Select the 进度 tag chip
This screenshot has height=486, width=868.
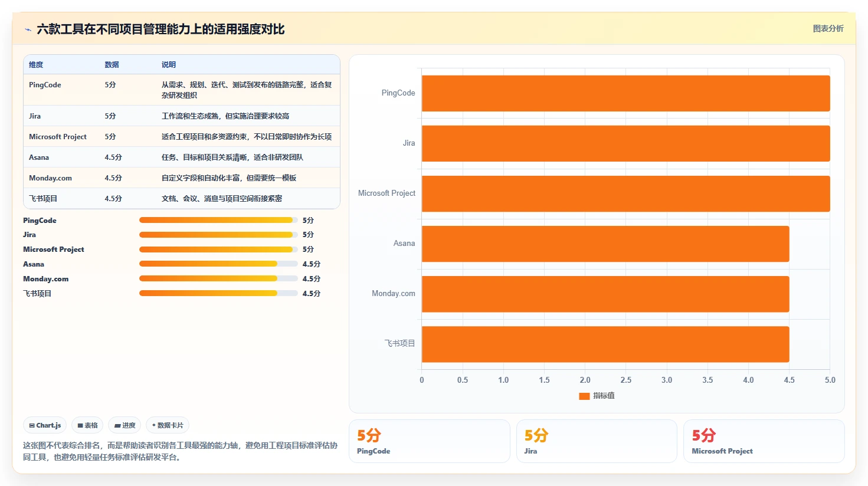coord(125,425)
